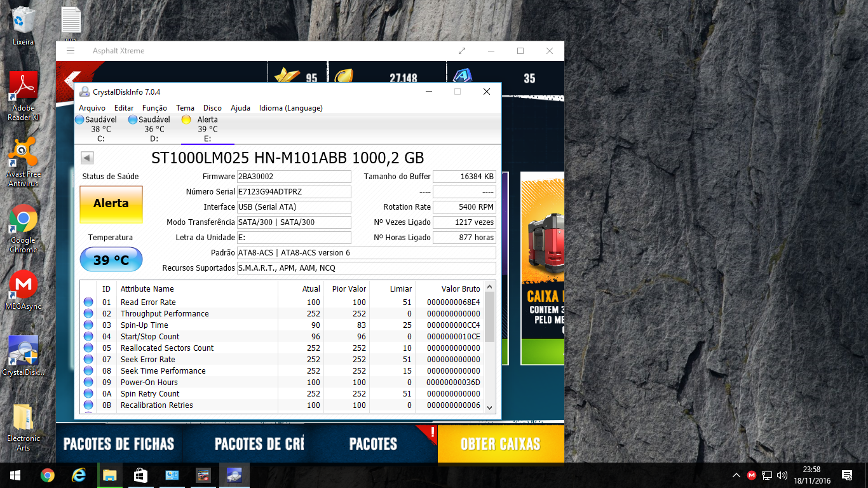Open the Editar menu
The image size is (868, 488).
click(124, 108)
